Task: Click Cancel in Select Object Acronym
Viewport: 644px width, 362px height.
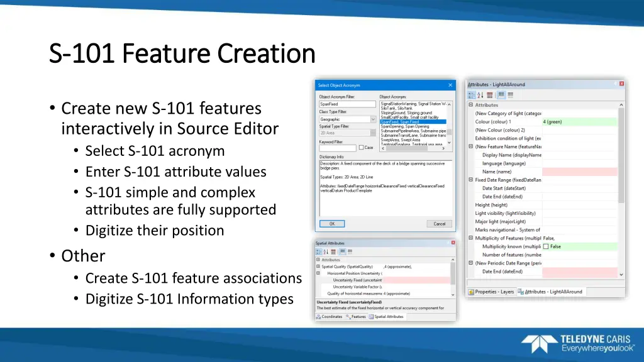Action: pyautogui.click(x=439, y=224)
